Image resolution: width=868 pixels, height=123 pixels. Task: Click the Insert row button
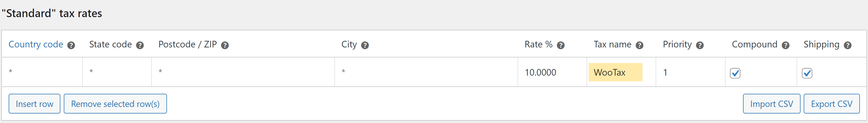(34, 104)
